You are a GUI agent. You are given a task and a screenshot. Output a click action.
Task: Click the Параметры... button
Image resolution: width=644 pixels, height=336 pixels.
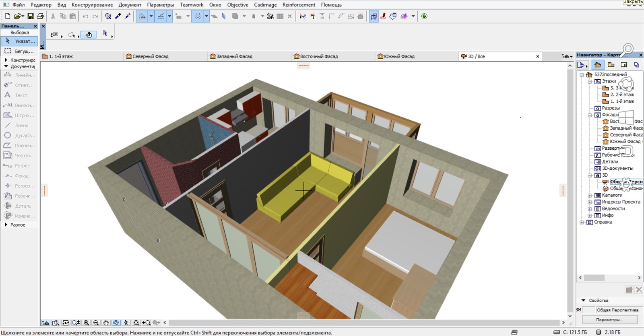point(609,320)
